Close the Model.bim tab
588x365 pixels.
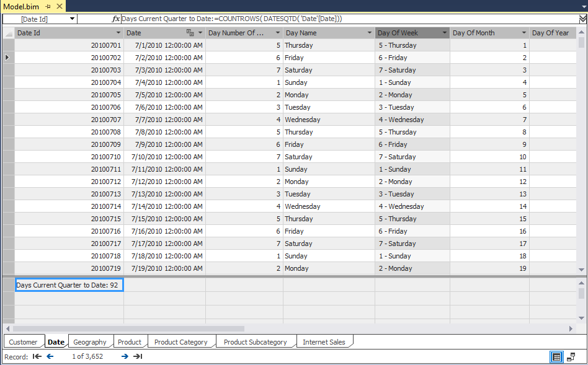coord(60,6)
